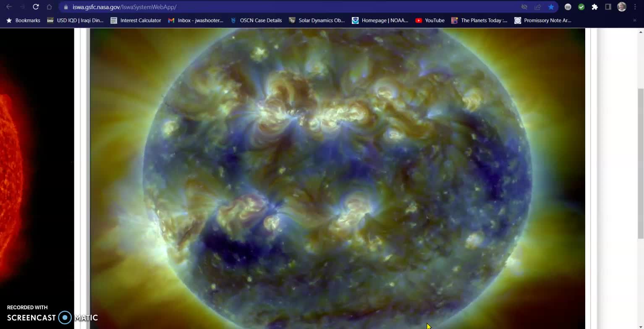Open the Bookmarks folder
Viewport: 644px width, 329px height.
pos(23,20)
